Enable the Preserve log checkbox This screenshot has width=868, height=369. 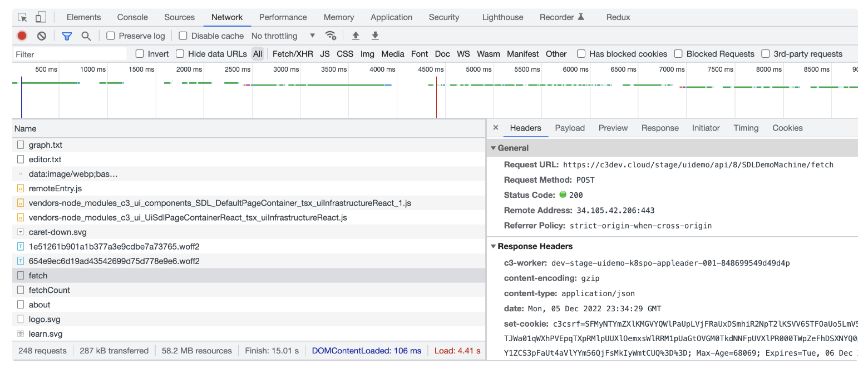[111, 36]
